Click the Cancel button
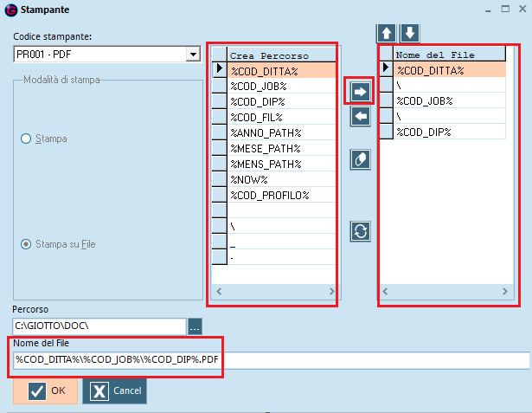 coord(115,391)
